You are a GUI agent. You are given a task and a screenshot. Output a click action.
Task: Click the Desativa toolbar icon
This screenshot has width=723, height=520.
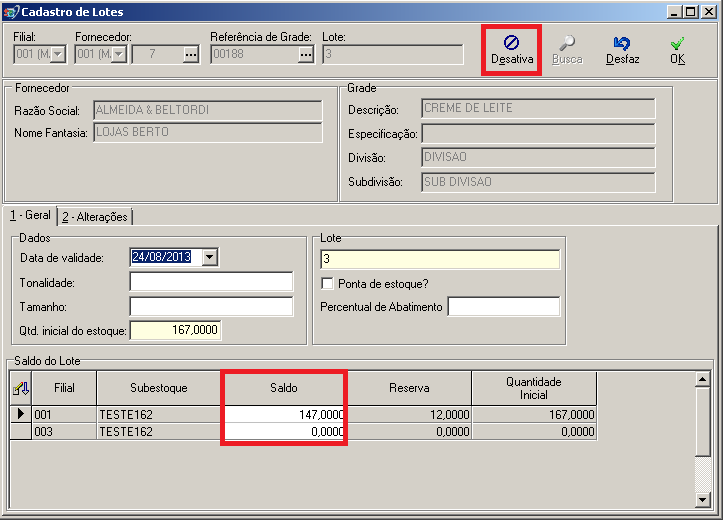click(511, 43)
